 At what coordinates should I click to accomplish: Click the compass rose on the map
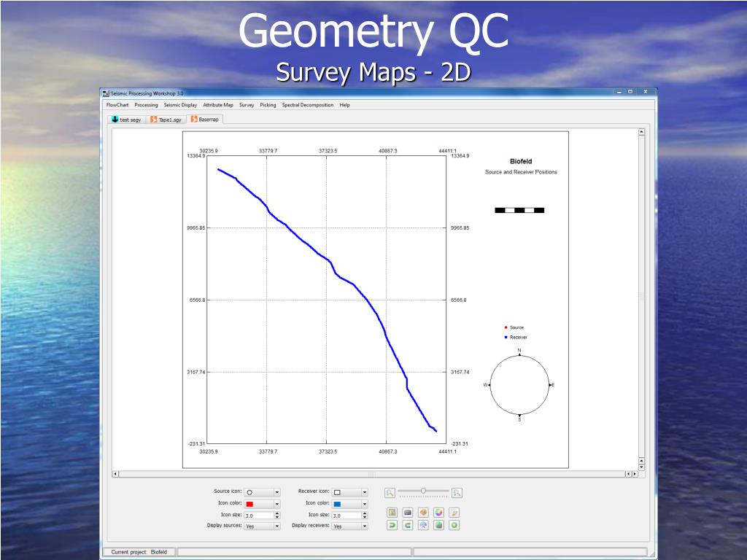tap(519, 385)
